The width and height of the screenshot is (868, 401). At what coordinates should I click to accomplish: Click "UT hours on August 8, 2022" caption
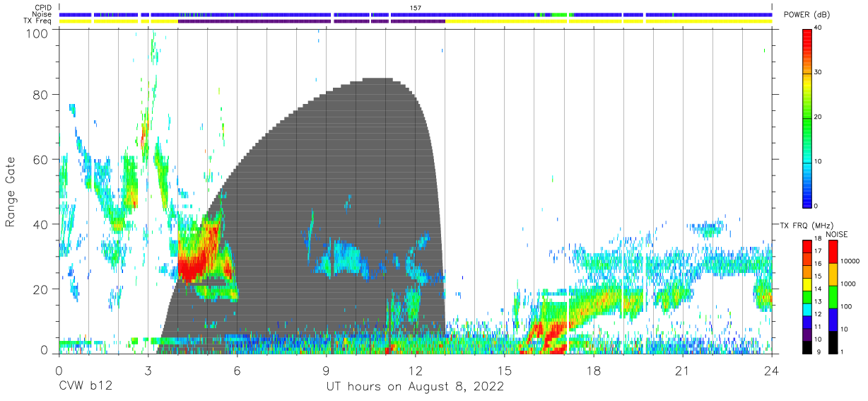(415, 387)
